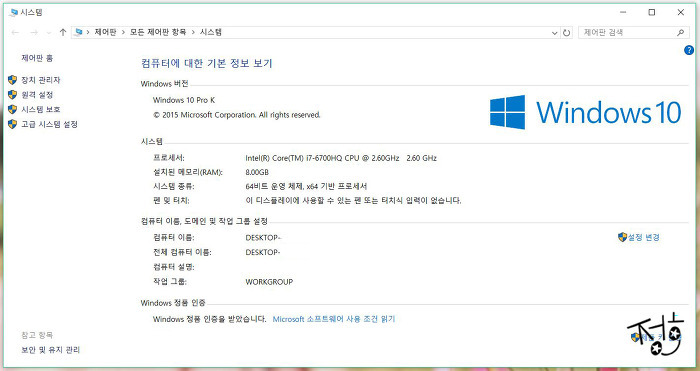Click the Windows 10 logo
Image resolution: width=700 pixels, height=371 pixels.
585,112
